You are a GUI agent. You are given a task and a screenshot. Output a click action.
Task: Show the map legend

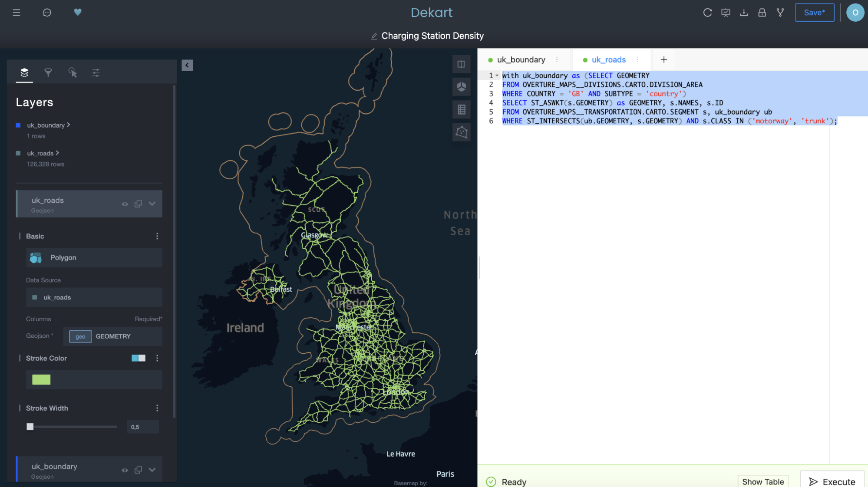[x=461, y=109]
